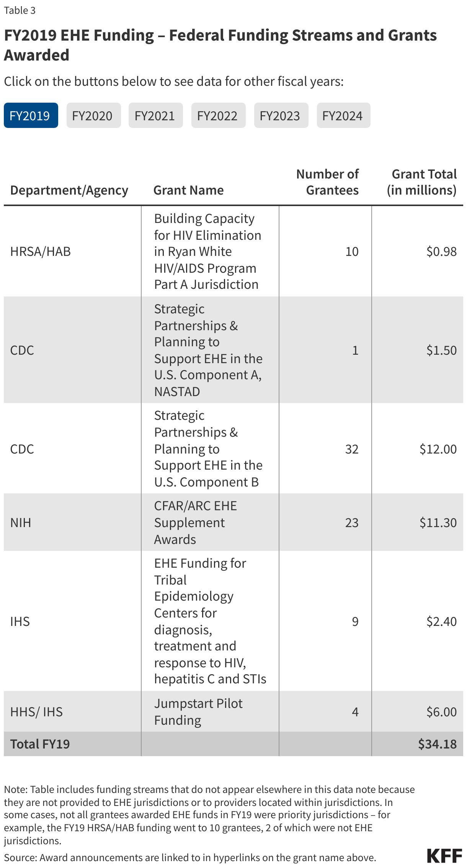The width and height of the screenshot is (467, 868).
Task: Open the FY2022 table view
Action: 218,116
